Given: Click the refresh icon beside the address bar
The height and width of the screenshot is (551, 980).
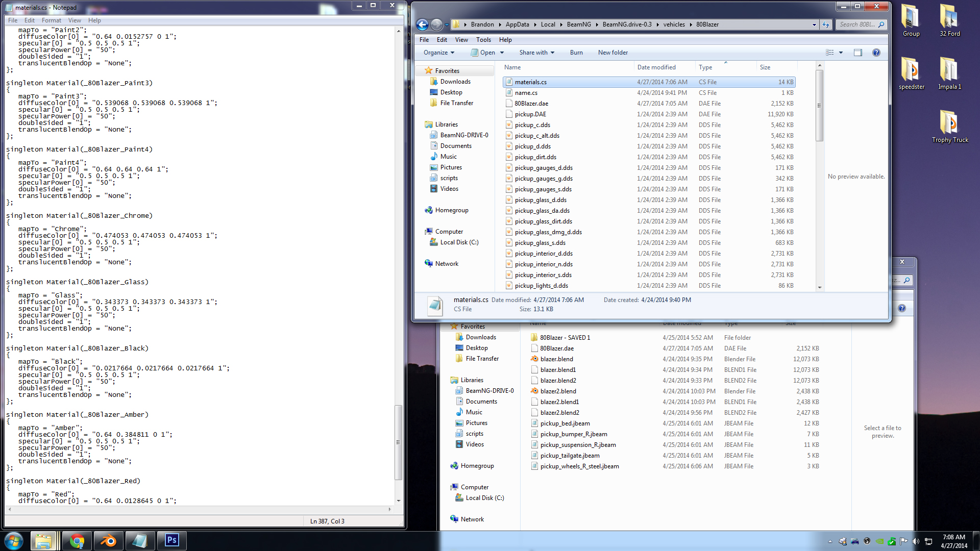Looking at the screenshot, I should [825, 24].
